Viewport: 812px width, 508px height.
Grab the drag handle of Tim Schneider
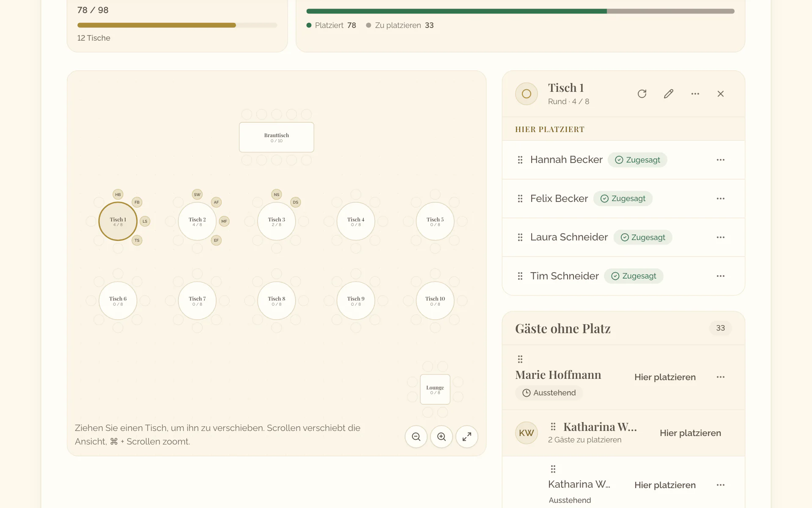[x=520, y=276]
